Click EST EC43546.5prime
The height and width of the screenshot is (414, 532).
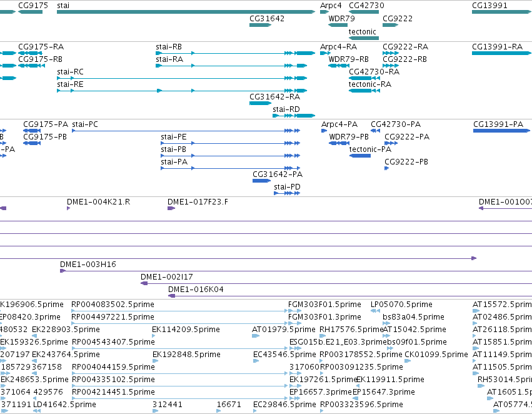tap(256, 361)
